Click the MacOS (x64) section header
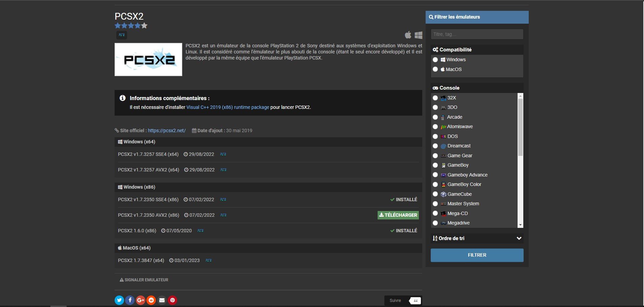 (268, 248)
